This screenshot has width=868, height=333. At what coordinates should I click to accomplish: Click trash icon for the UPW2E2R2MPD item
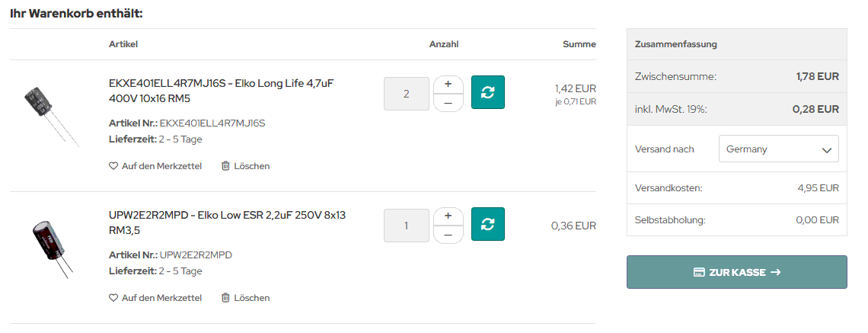point(225,297)
